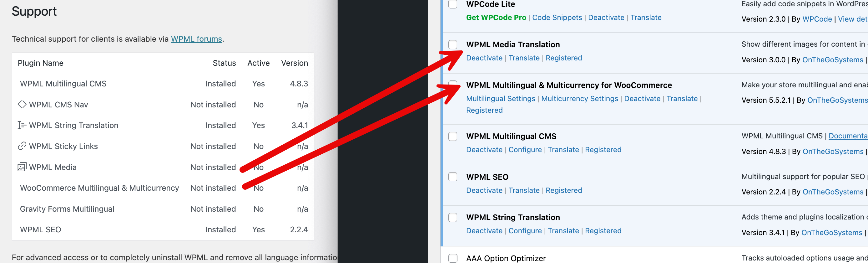This screenshot has height=263, width=868.
Task: Open Code Snippets under WPCode Lite
Action: [557, 18]
